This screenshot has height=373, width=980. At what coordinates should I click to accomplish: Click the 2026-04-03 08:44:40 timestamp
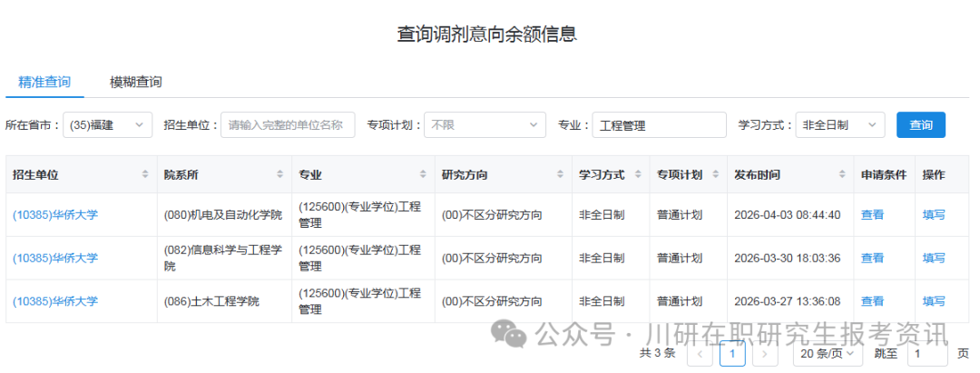click(787, 215)
